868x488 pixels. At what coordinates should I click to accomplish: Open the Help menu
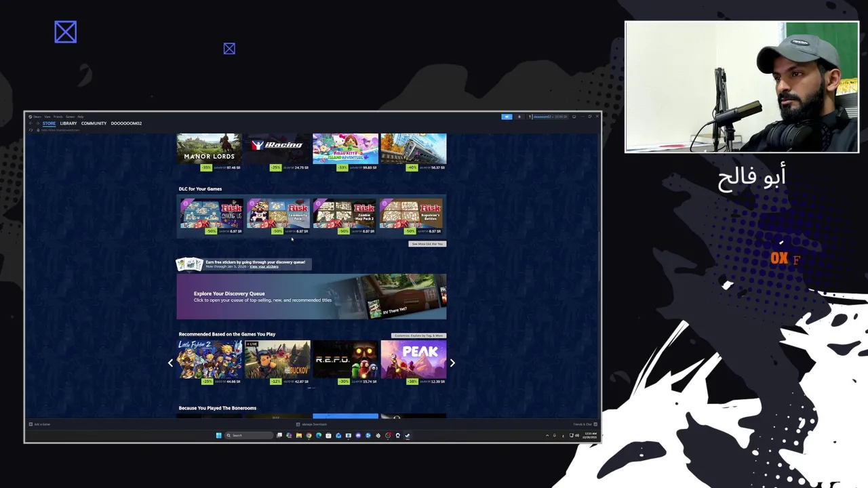(80, 117)
